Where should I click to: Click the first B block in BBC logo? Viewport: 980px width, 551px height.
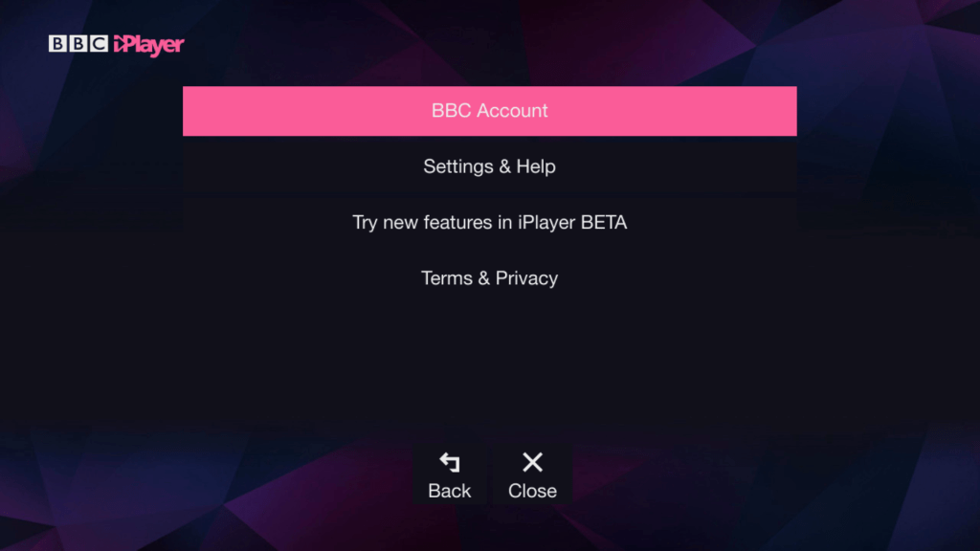58,44
